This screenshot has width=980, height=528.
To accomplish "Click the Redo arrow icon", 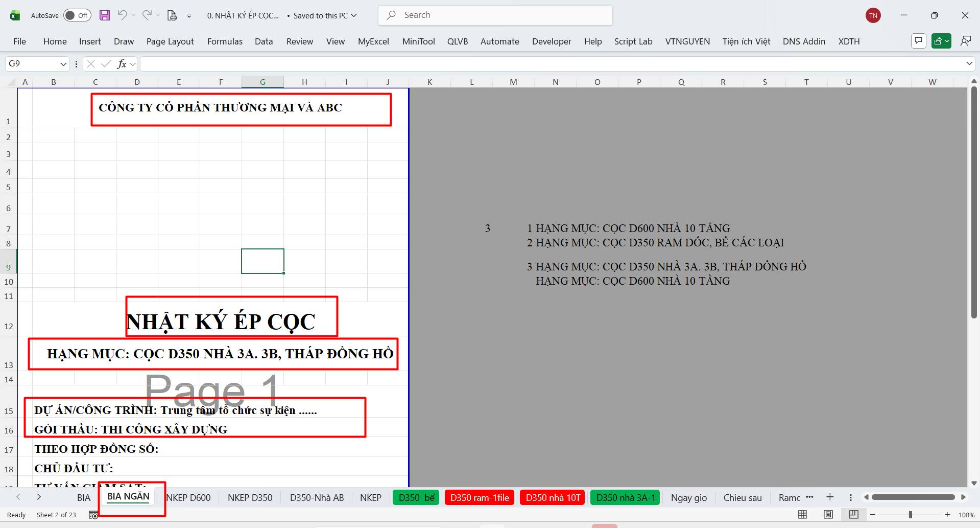I will pos(147,15).
